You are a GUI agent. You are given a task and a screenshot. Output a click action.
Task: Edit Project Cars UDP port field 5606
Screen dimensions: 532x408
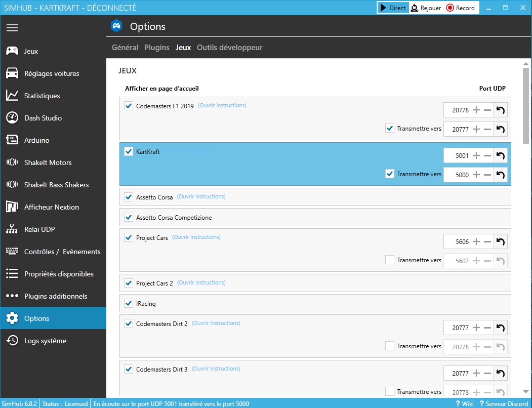(458, 241)
